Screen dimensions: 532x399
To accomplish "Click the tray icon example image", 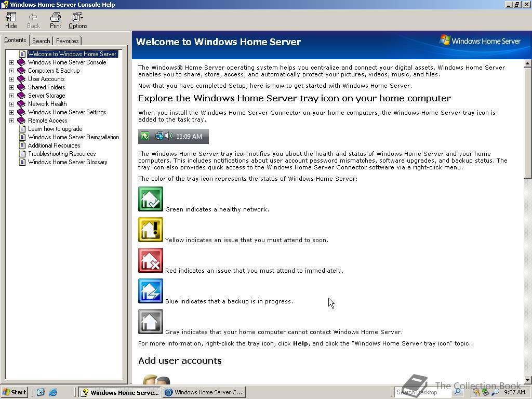I will (174, 137).
